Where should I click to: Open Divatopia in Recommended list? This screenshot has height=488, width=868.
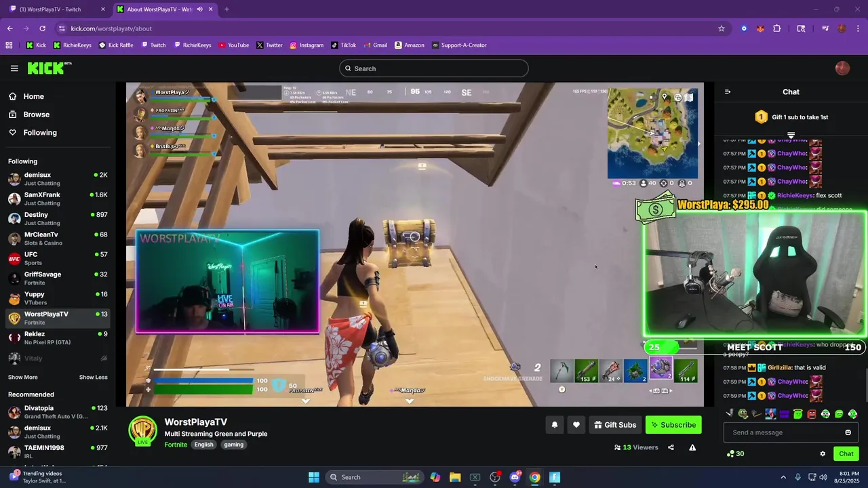pyautogui.click(x=58, y=412)
